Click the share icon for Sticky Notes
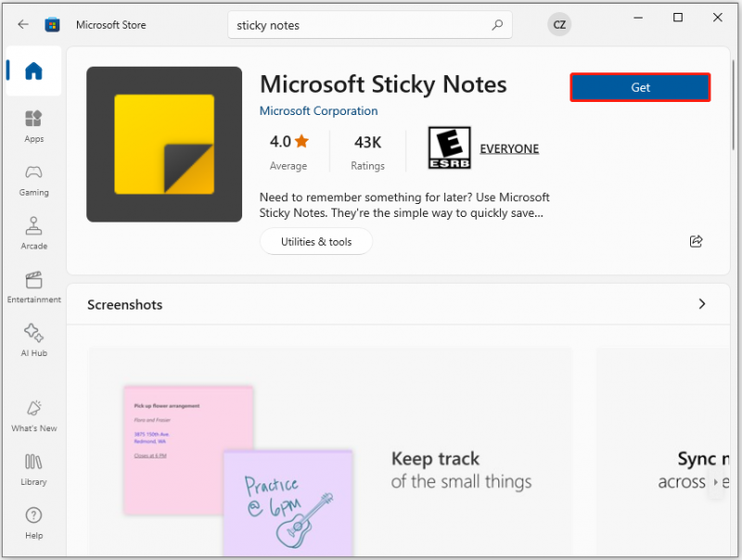This screenshot has height=560, width=742. [696, 241]
